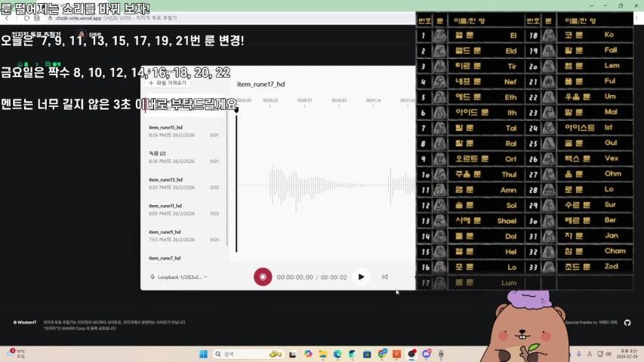Open File Explorer from the taskbar
The width and height of the screenshot is (644, 362).
pyautogui.click(x=323, y=354)
